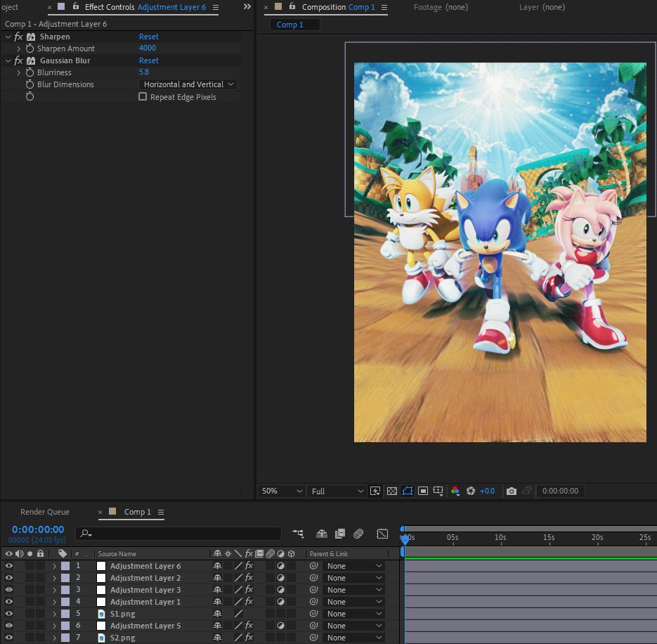Enable Frame Blending for the composition

[340, 534]
